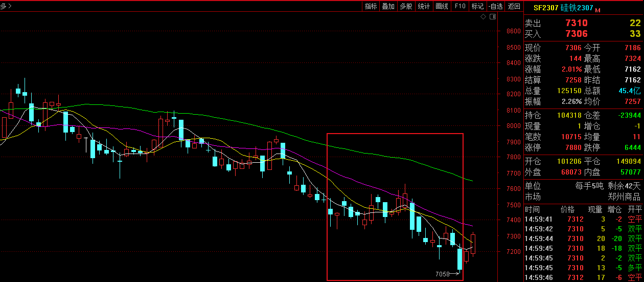This screenshot has height=282, width=644.
Task: Select the 多股 multi-stock view
Action: 406,6
